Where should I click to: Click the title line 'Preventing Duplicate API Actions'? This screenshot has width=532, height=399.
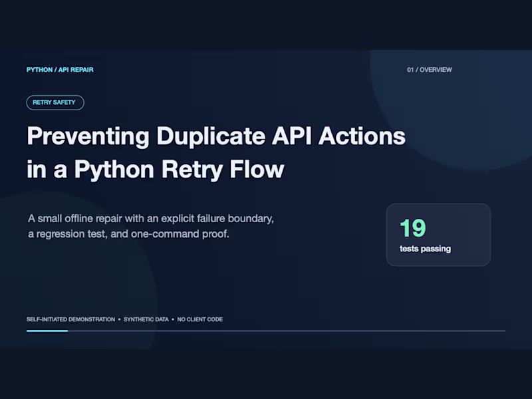[x=216, y=136]
